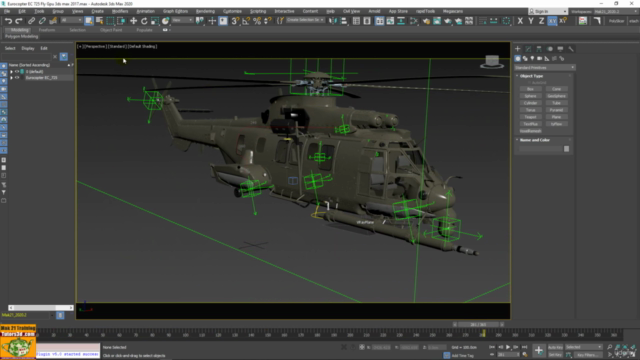
Task: Restrict to the XY plane
Action: tap(552, 21)
